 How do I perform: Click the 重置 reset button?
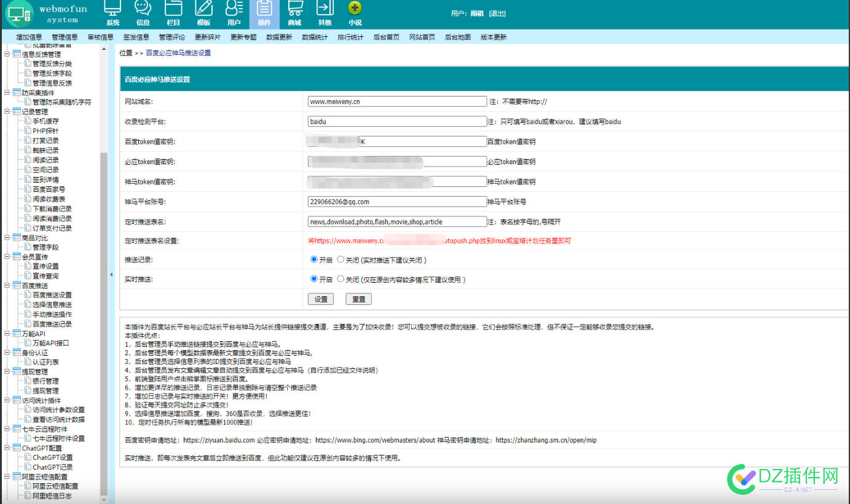(358, 299)
